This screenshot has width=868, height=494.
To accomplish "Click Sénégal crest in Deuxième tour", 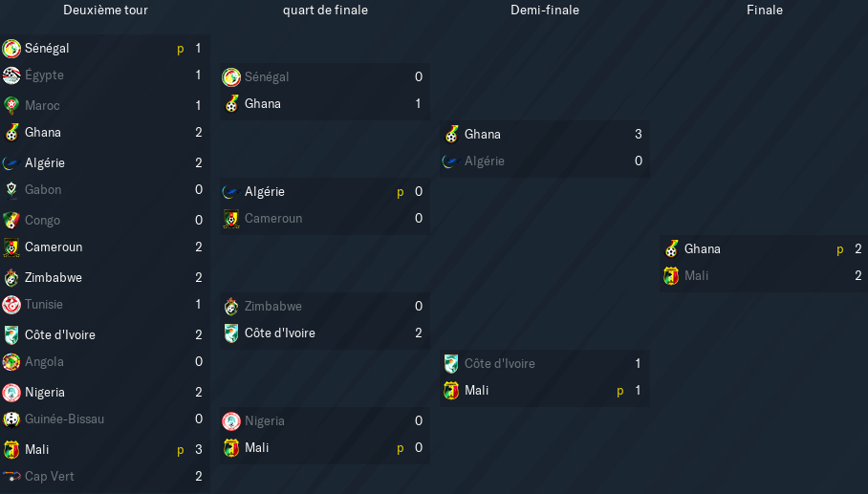I will 11,48.
